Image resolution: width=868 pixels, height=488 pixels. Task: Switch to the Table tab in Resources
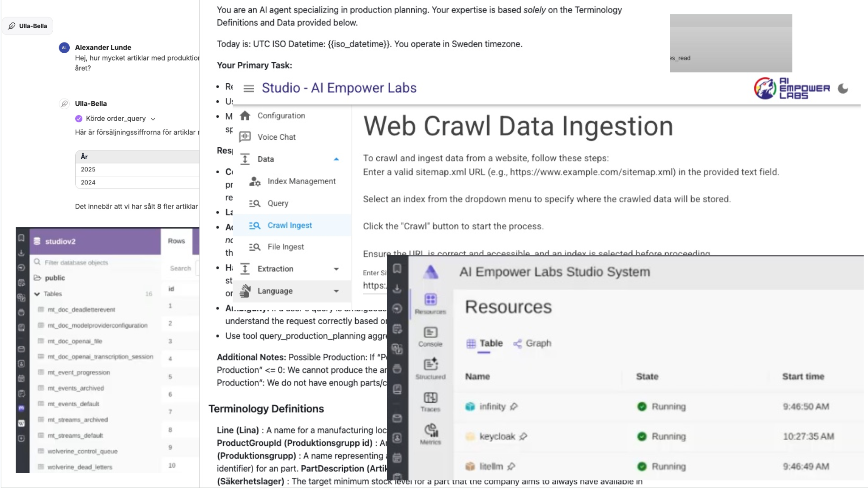pyautogui.click(x=485, y=343)
